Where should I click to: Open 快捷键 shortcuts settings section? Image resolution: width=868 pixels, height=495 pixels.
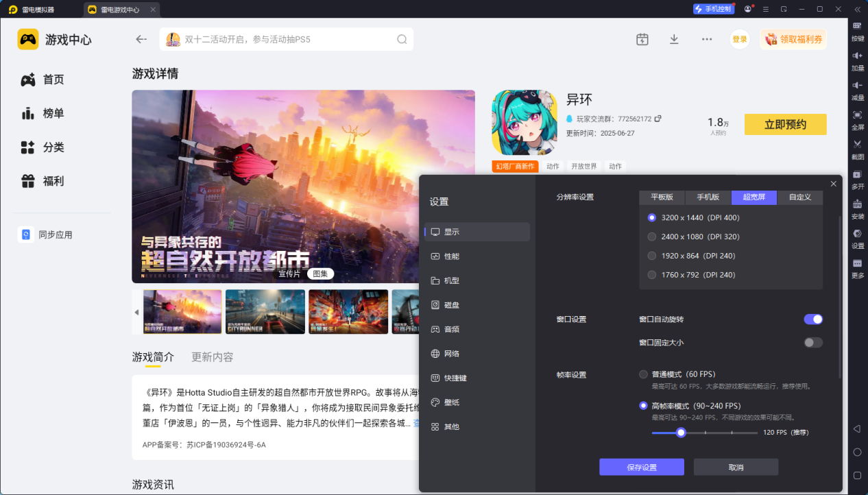pyautogui.click(x=477, y=378)
